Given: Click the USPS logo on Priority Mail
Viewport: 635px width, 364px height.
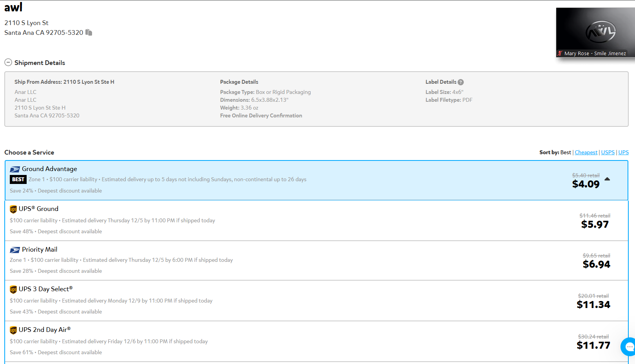Looking at the screenshot, I should click(x=15, y=250).
